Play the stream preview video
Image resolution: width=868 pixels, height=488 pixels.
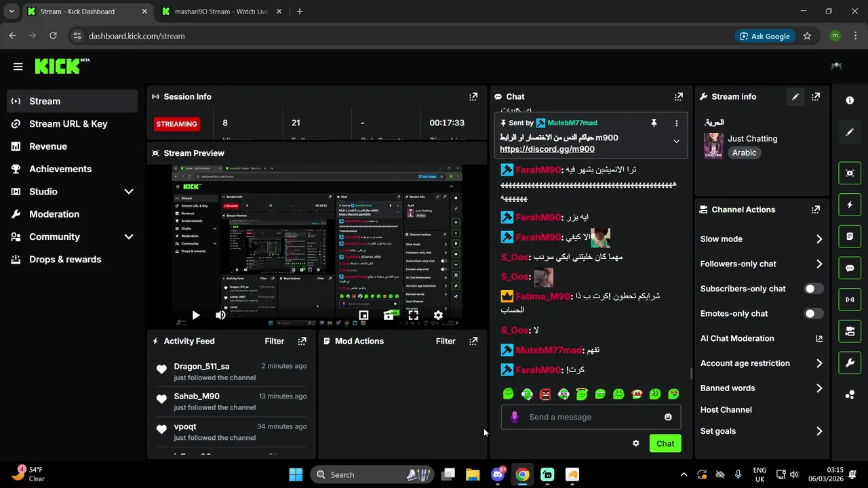(195, 315)
